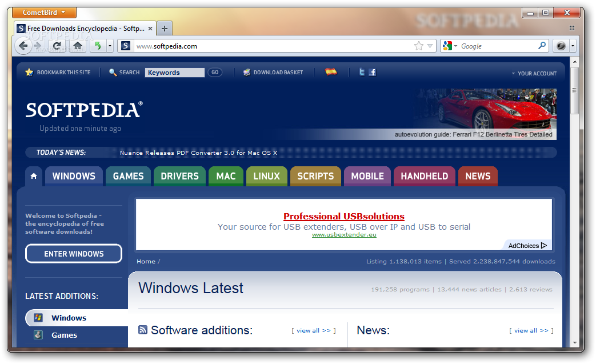596x364 pixels.
Task: Select the Free Downloads Encyclopedia tab
Action: tap(85, 29)
